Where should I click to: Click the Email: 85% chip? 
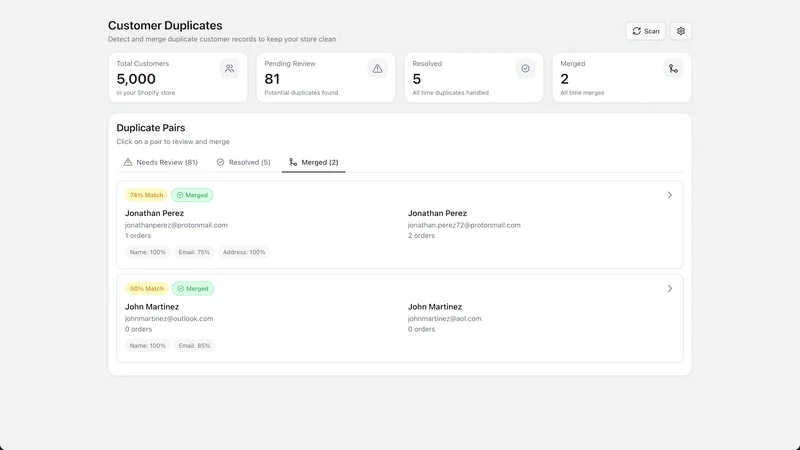click(194, 345)
